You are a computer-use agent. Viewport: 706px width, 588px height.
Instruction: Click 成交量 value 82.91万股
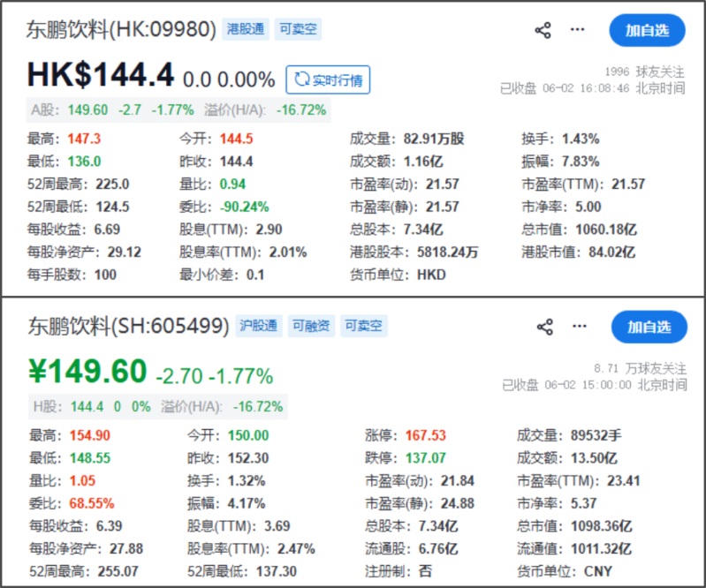coord(434,139)
